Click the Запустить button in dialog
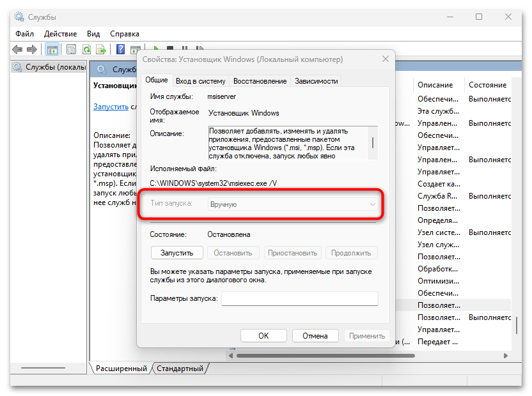The image size is (532, 396). tap(176, 253)
